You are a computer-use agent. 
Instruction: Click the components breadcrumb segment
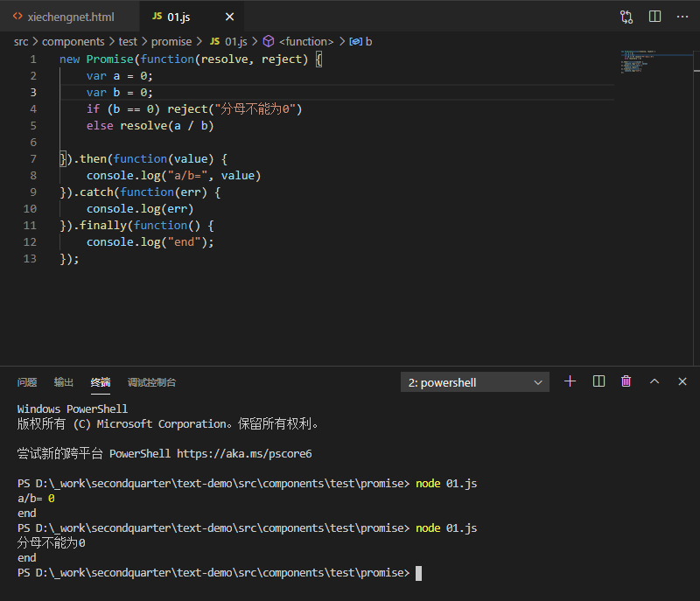coord(73,41)
